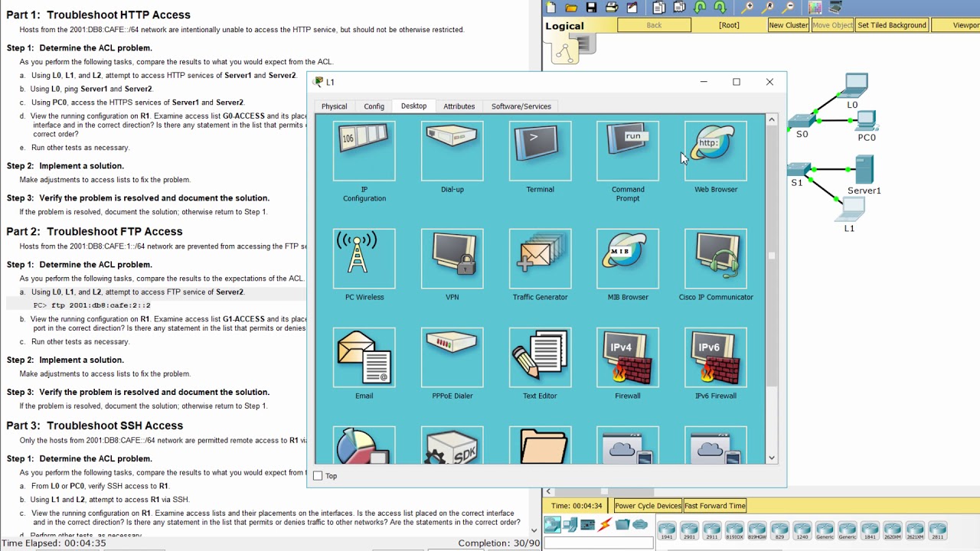
Task: Click the Paste toolbar icon
Action: (x=679, y=8)
